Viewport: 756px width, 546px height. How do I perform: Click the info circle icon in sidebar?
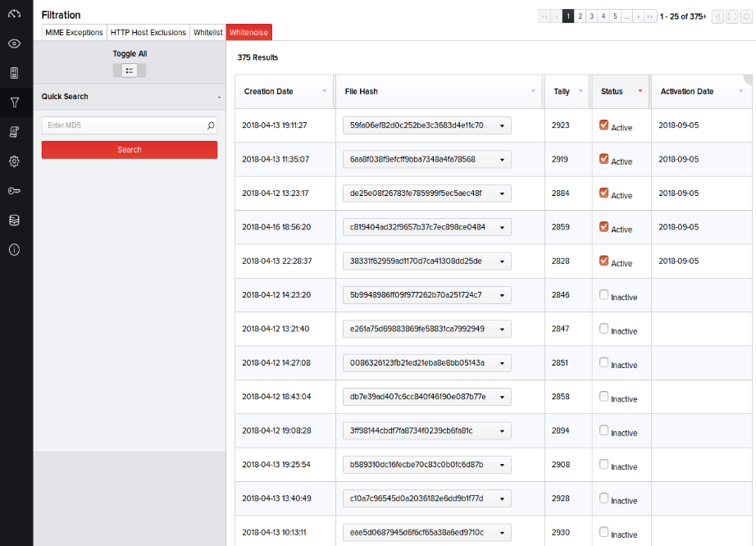[x=14, y=250]
